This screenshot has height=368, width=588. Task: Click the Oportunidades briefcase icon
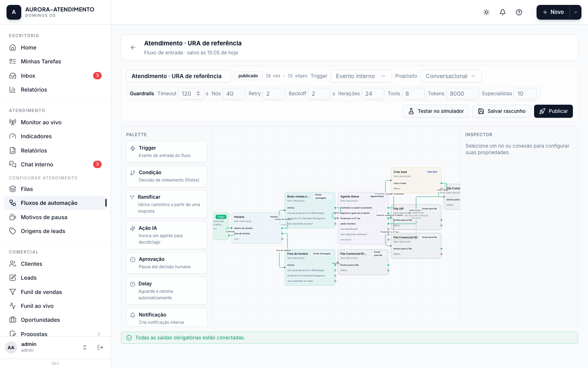13,320
